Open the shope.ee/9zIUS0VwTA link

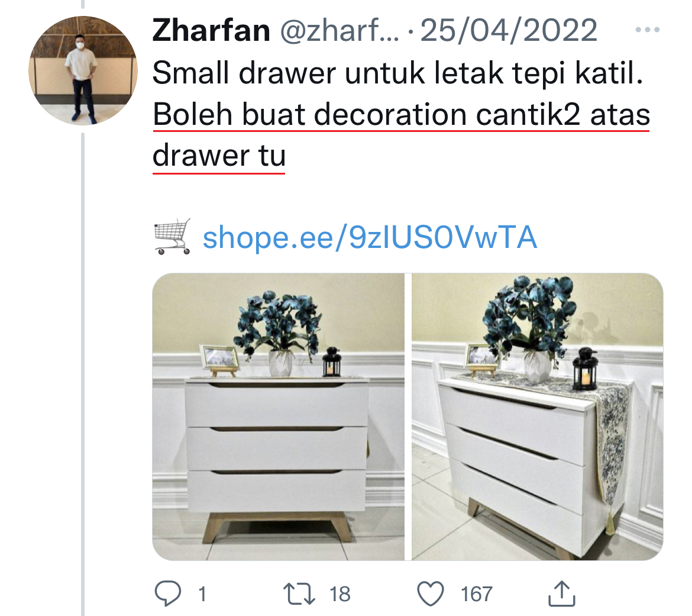coord(370,237)
